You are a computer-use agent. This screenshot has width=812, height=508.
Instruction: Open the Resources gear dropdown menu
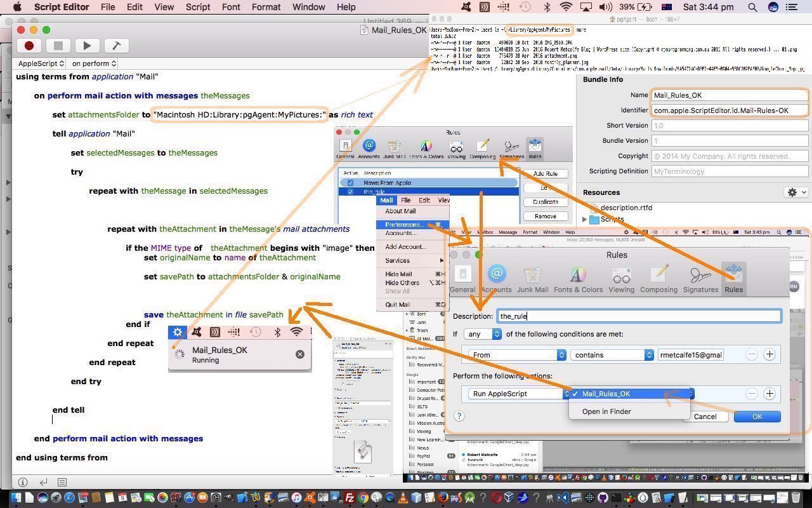pyautogui.click(x=796, y=192)
